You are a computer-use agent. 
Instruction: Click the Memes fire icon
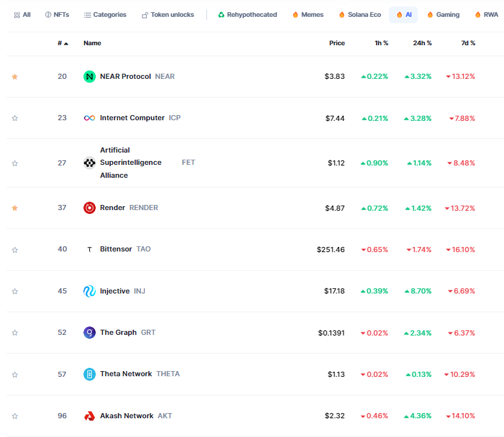[295, 15]
